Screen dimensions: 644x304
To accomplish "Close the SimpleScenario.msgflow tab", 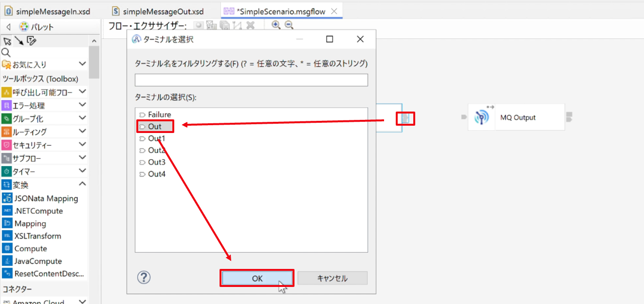I will [x=334, y=11].
